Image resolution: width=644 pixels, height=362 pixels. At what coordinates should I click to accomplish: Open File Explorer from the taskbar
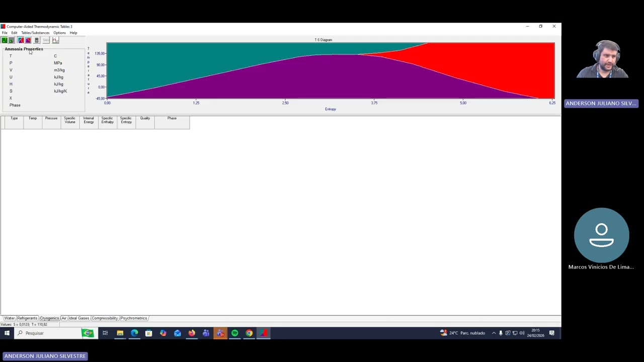point(120,333)
